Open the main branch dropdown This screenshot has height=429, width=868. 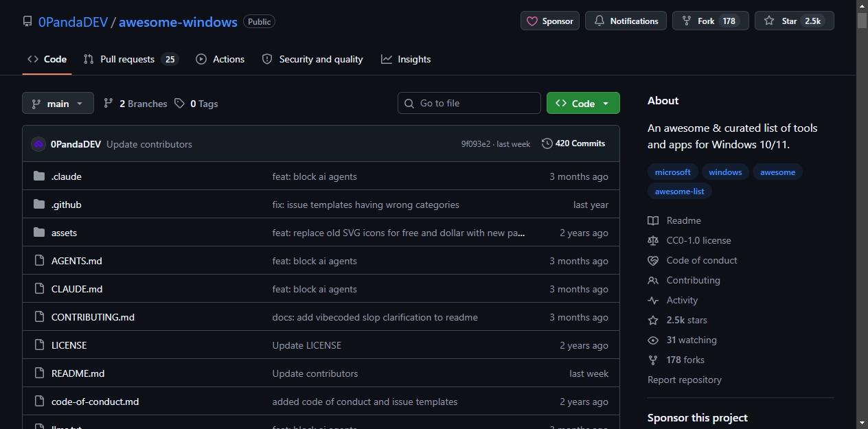click(x=58, y=103)
